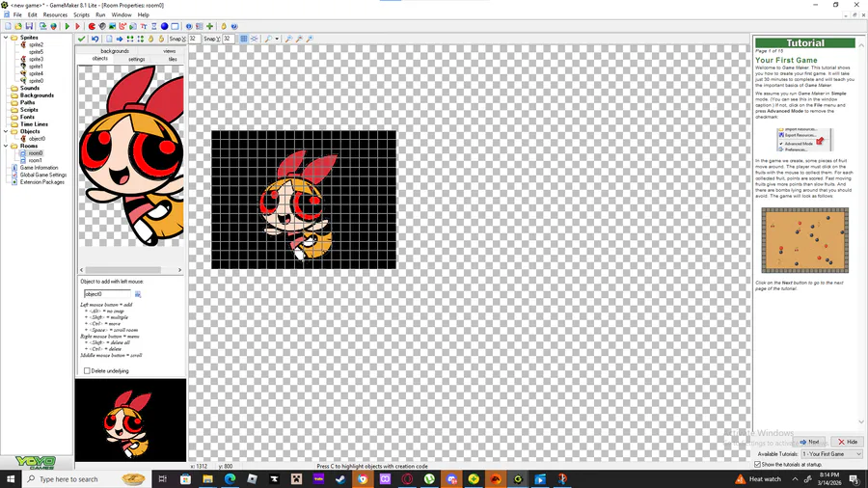868x488 pixels.
Task: Shift all instances with the blue arrow icon
Action: [120, 39]
